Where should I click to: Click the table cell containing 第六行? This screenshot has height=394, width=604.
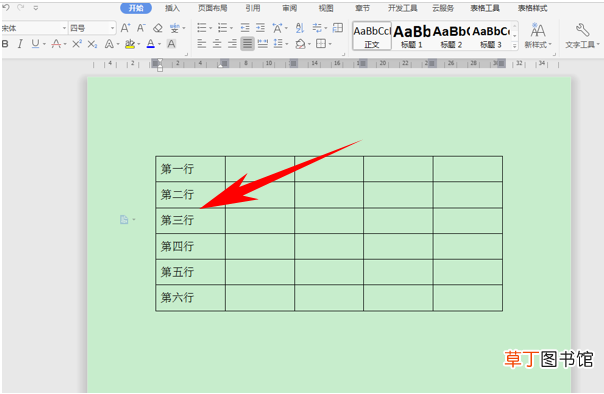tap(190, 298)
